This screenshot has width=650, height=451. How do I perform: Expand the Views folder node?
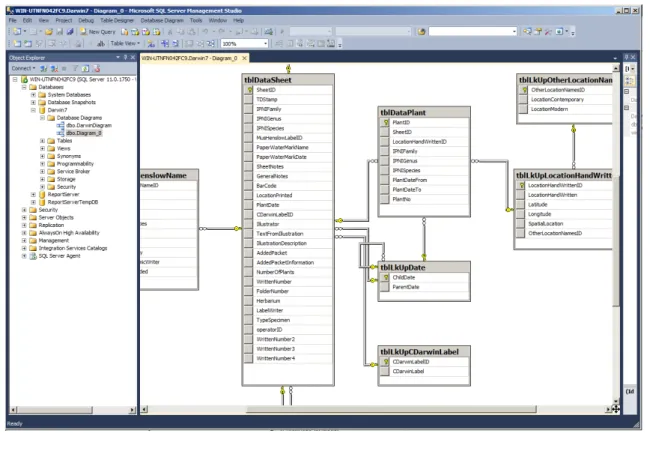pyautogui.click(x=42, y=148)
